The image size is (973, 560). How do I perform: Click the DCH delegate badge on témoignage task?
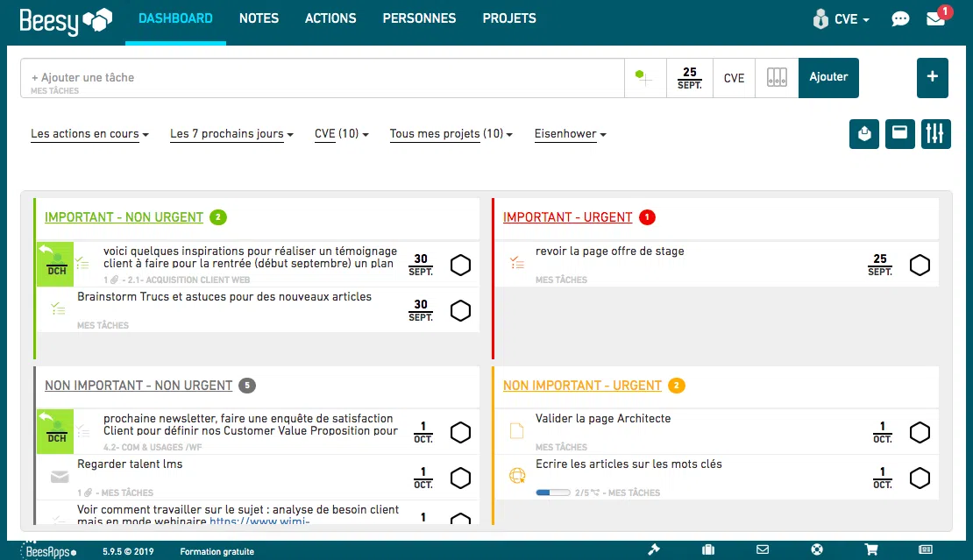tap(55, 264)
